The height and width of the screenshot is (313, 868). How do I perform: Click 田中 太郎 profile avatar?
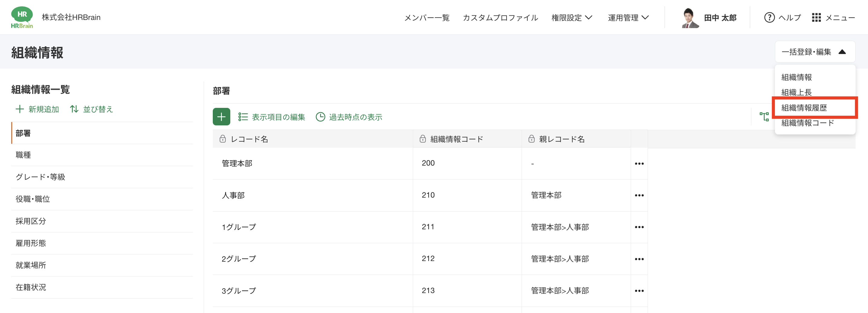(689, 18)
